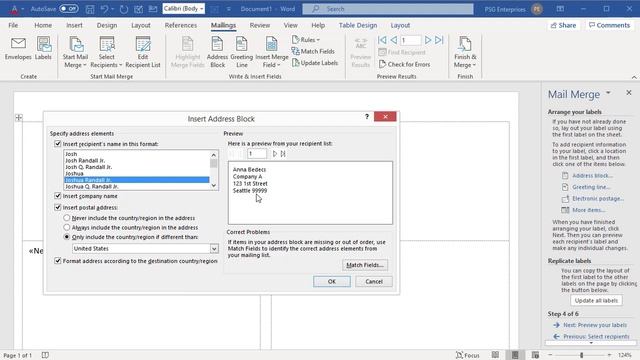Click Cancel in Insert Address Block dialog
The image size is (640, 360).
pos(374,282)
